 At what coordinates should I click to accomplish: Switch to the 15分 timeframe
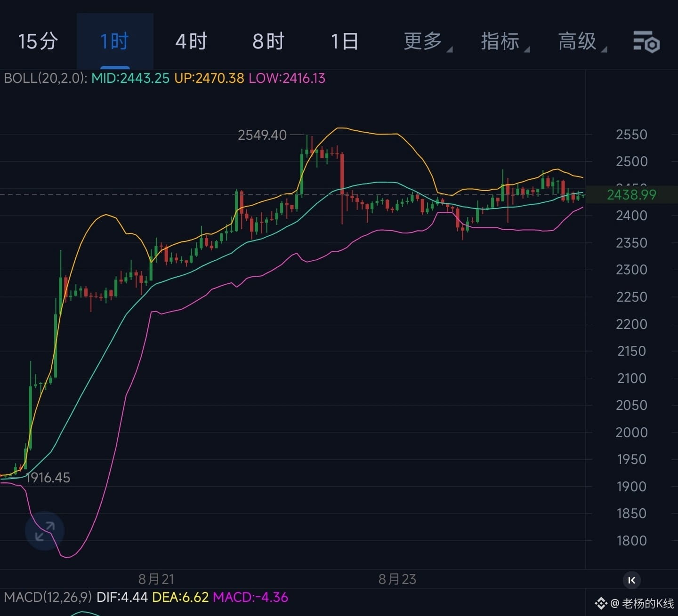[38, 41]
